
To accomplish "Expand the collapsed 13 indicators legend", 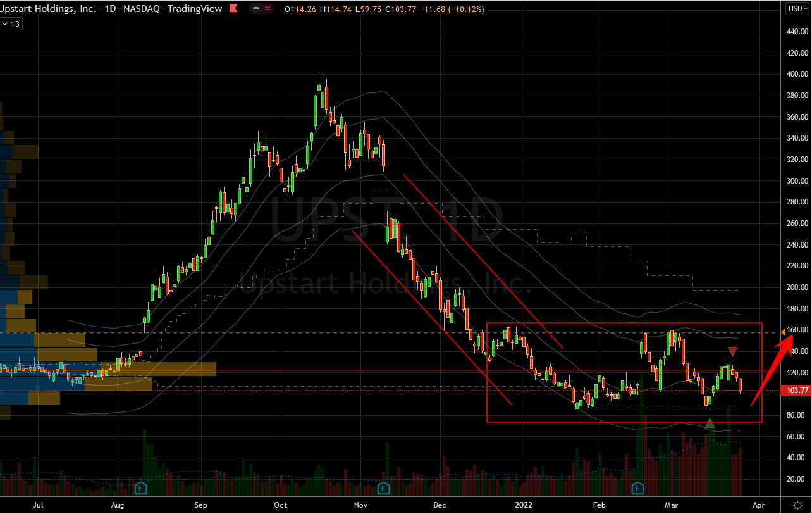I will [11, 23].
